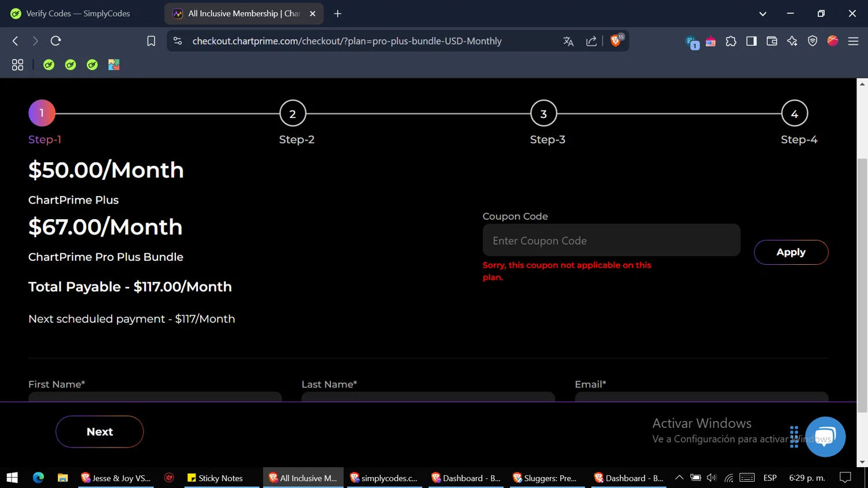Click the scrollbar down arrow

[x=862, y=462]
